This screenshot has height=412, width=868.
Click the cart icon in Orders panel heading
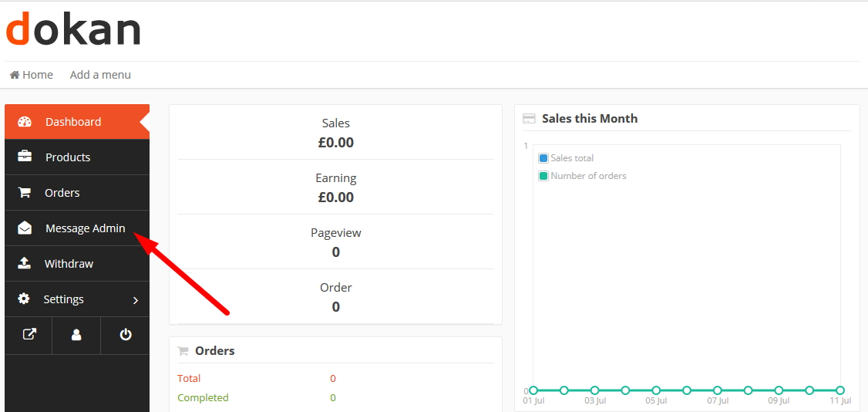pyautogui.click(x=183, y=351)
